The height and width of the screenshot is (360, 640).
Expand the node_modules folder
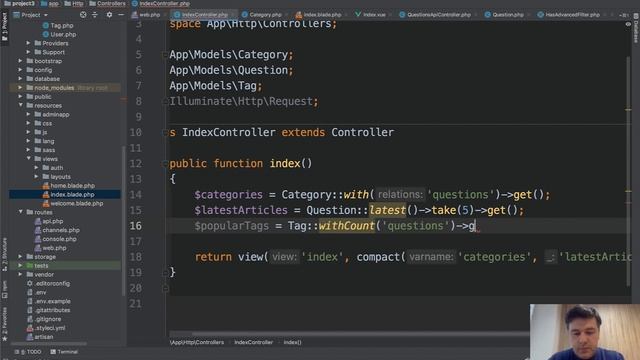coord(20,88)
